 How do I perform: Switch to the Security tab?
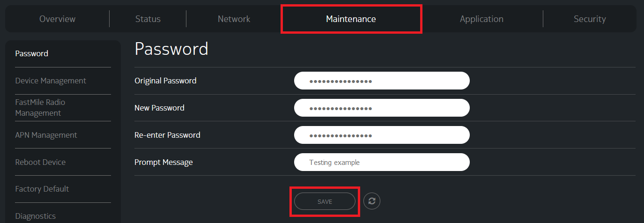point(590,19)
